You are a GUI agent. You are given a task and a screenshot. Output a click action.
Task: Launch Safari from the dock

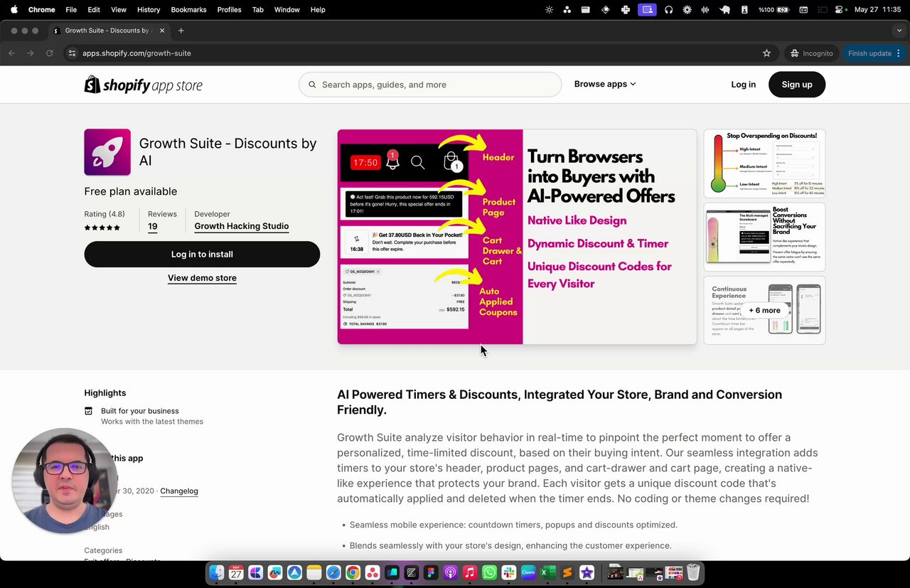tap(333, 572)
